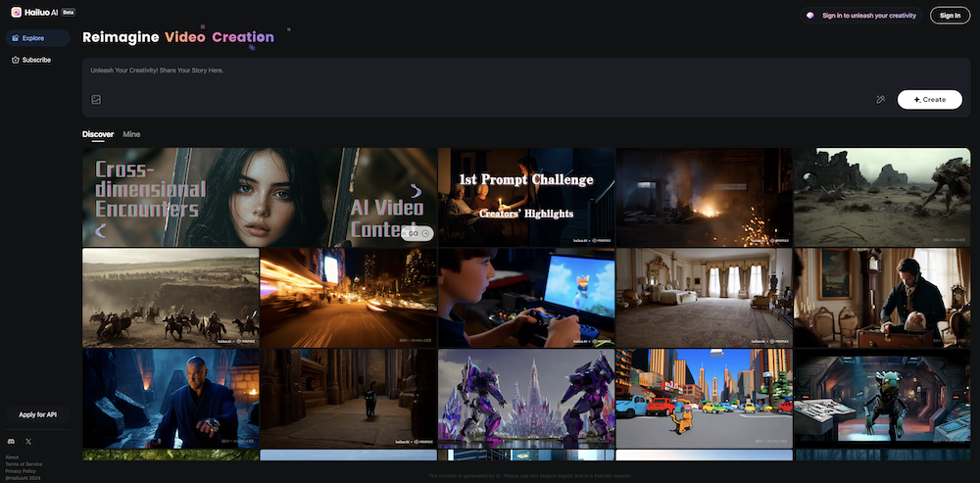
Task: Open the Terms of Service link
Action: pos(24,463)
